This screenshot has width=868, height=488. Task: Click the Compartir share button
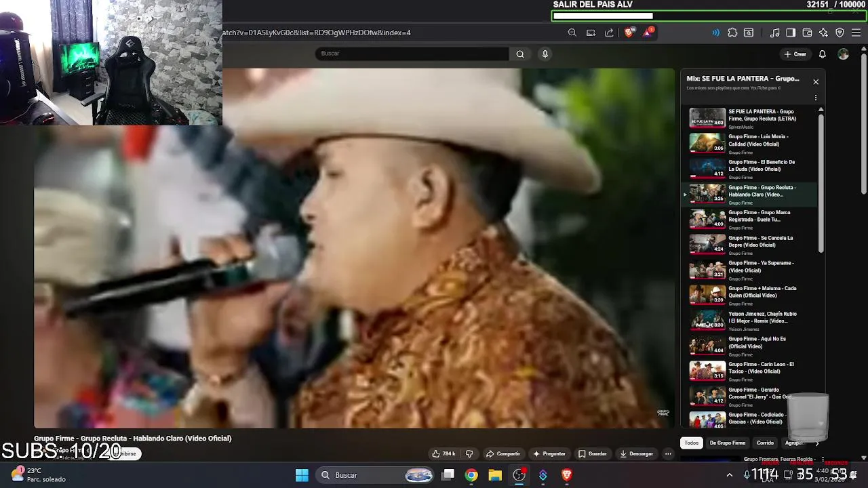point(503,453)
